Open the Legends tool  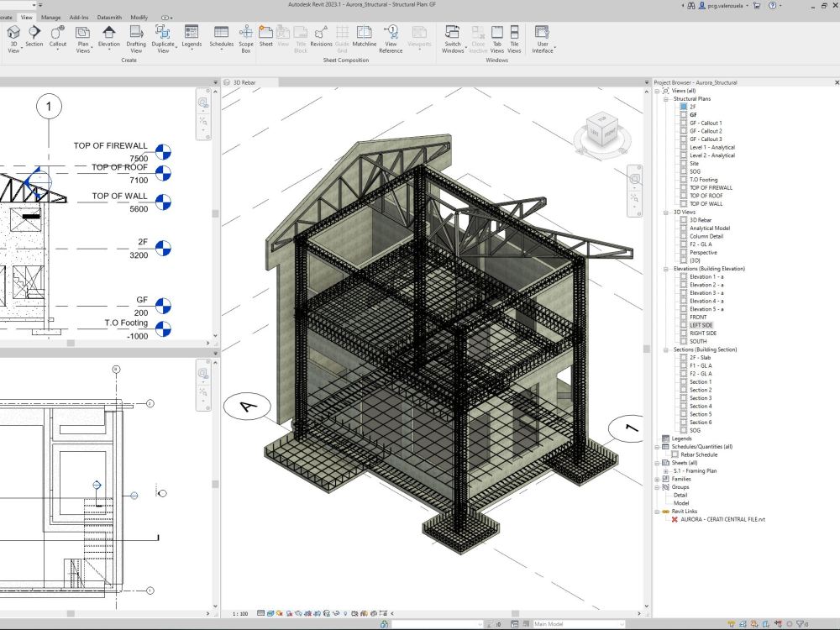pyautogui.click(x=192, y=36)
